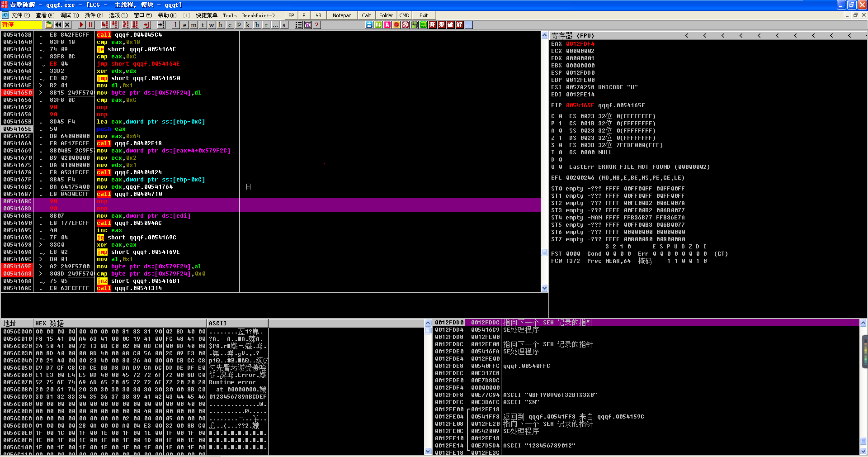
Task: Open the Threads window with the 't' button
Action: 203,25
